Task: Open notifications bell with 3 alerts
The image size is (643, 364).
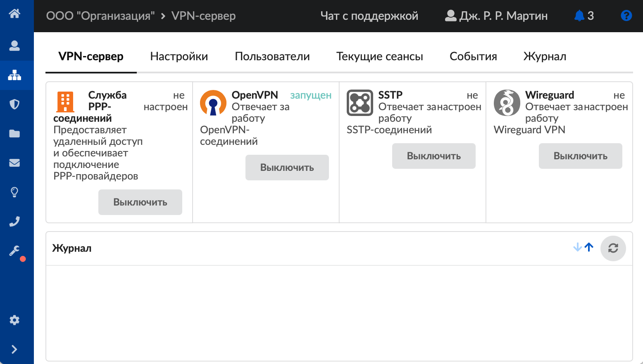Action: [x=583, y=16]
